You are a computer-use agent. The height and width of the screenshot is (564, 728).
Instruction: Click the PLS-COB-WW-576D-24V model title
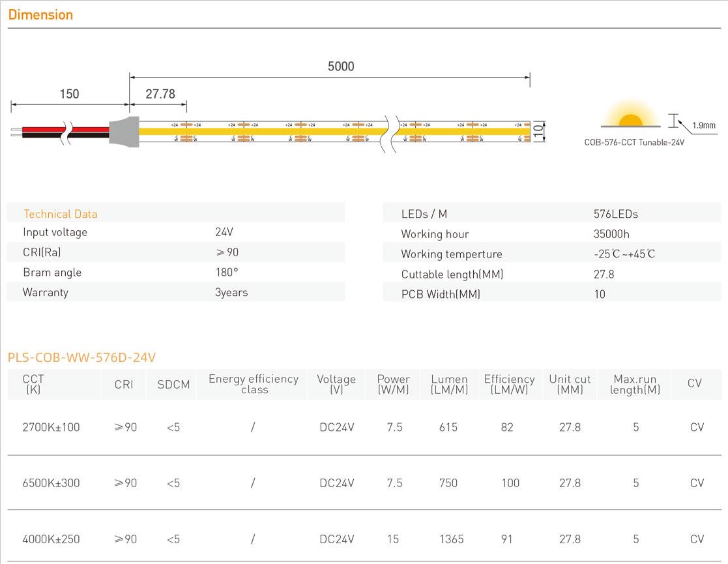[81, 357]
